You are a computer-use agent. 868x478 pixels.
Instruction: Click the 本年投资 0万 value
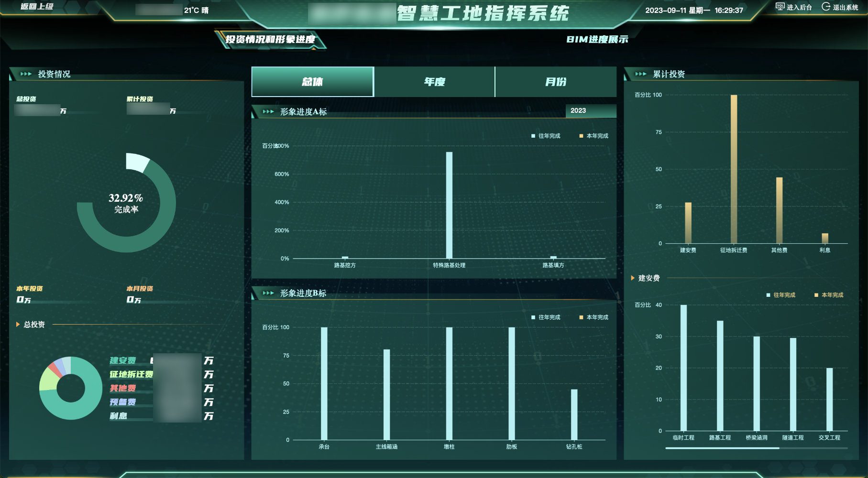click(24, 300)
